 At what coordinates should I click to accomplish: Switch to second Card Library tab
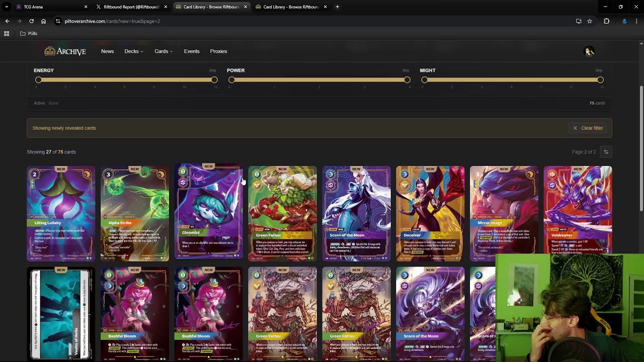[x=290, y=7]
